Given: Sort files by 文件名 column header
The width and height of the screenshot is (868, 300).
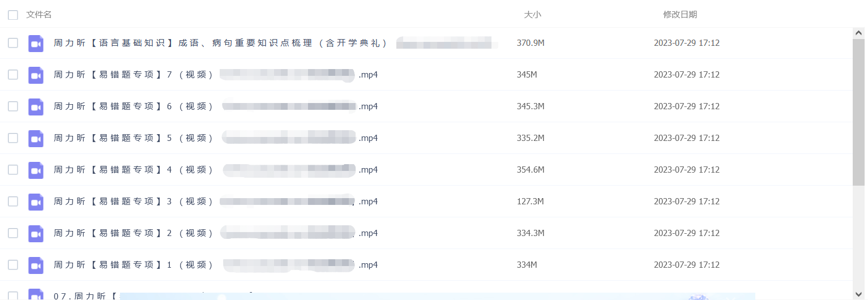Looking at the screenshot, I should (39, 15).
